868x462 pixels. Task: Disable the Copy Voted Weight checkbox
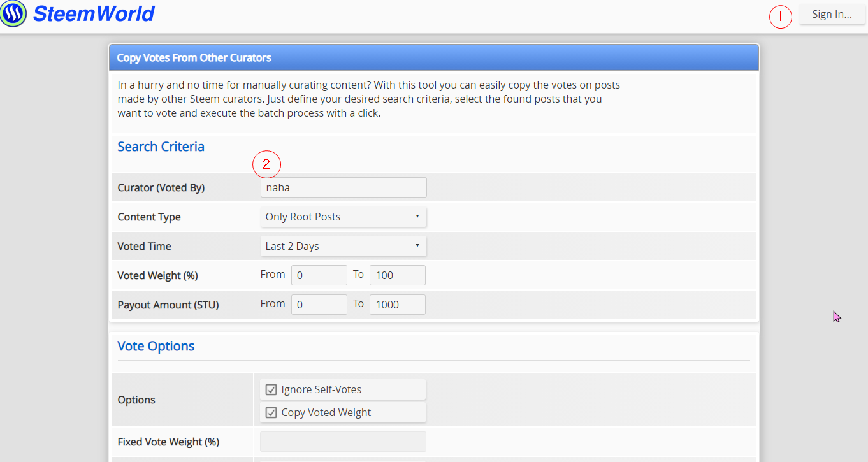271,412
